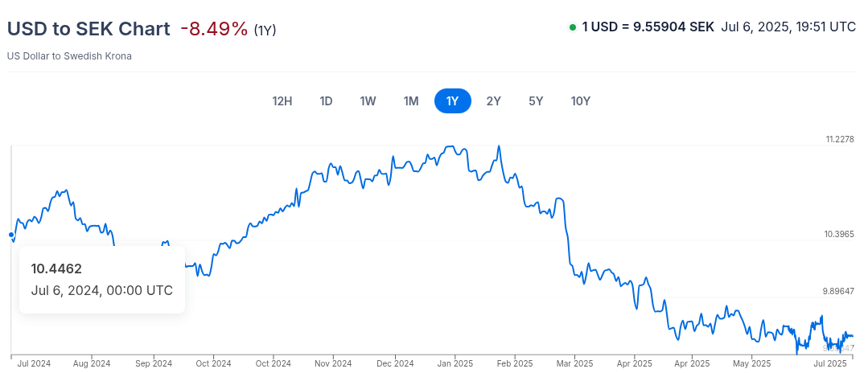Click the Jan 2025 axis label

[x=455, y=363]
